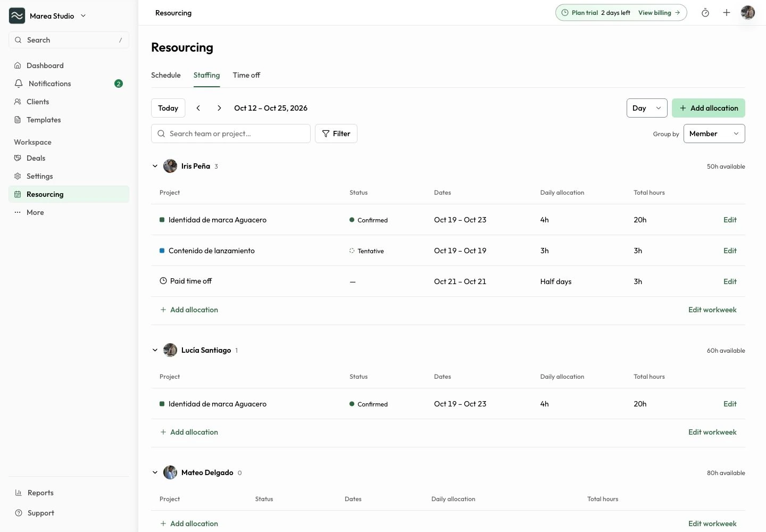Image resolution: width=766 pixels, height=532 pixels.
Task: Edit workweek for Mateo Delgado
Action: pos(712,523)
